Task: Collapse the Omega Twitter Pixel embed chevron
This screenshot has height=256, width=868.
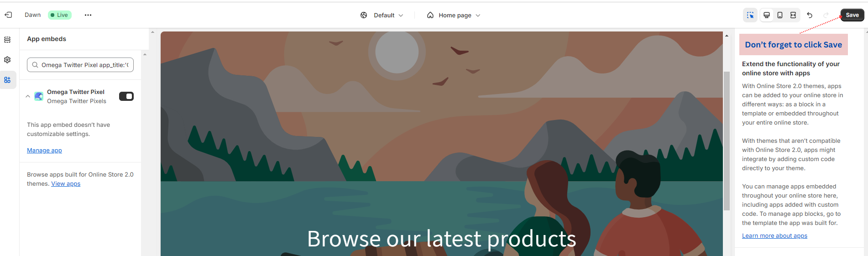Action: pos(28,96)
